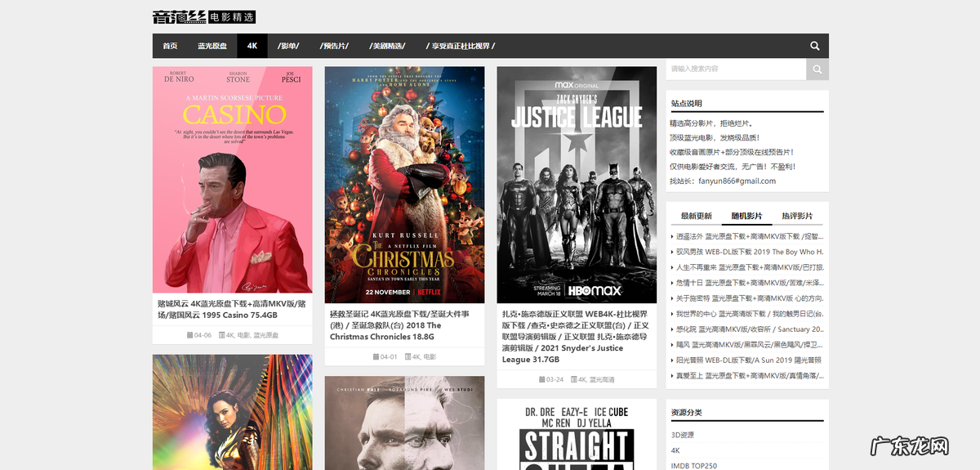Viewport: 980px width, 470px height.
Task: Open 感化院 Sanctuary sidebar link
Action: tap(749, 329)
